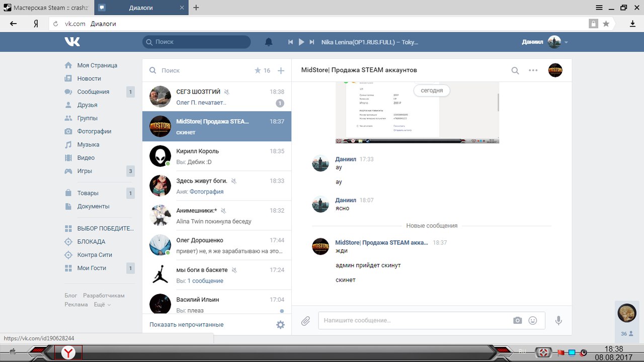
Task: Open Даниил profile dropdown menu
Action: coord(545,42)
